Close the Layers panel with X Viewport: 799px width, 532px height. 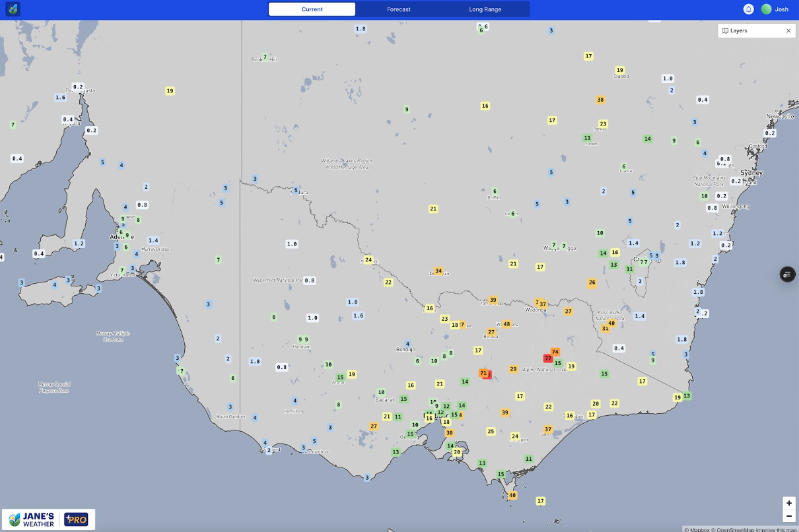[x=788, y=31]
